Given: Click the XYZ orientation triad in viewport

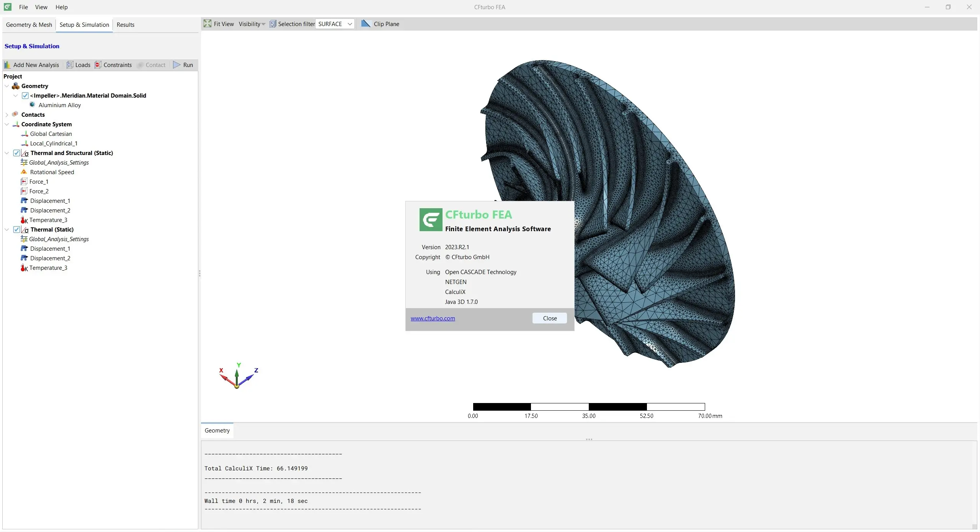Looking at the screenshot, I should coord(238,376).
